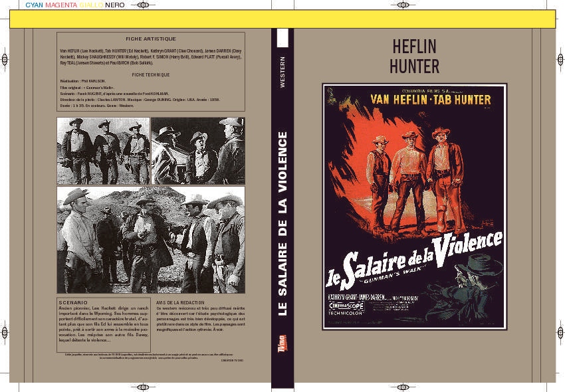Select the HUNTER name on front cover
Viewport: 565px width, 392px height.
coord(414,66)
